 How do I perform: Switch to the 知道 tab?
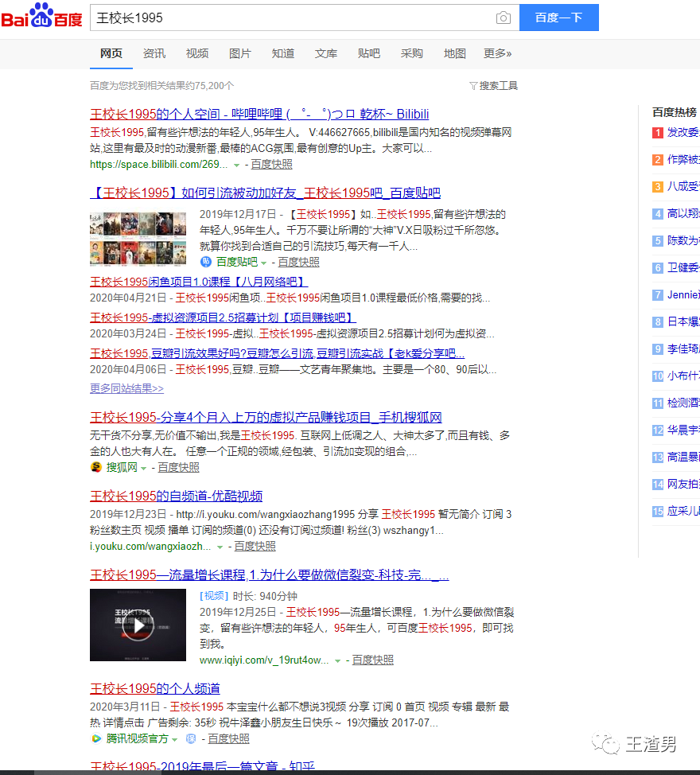point(283,53)
